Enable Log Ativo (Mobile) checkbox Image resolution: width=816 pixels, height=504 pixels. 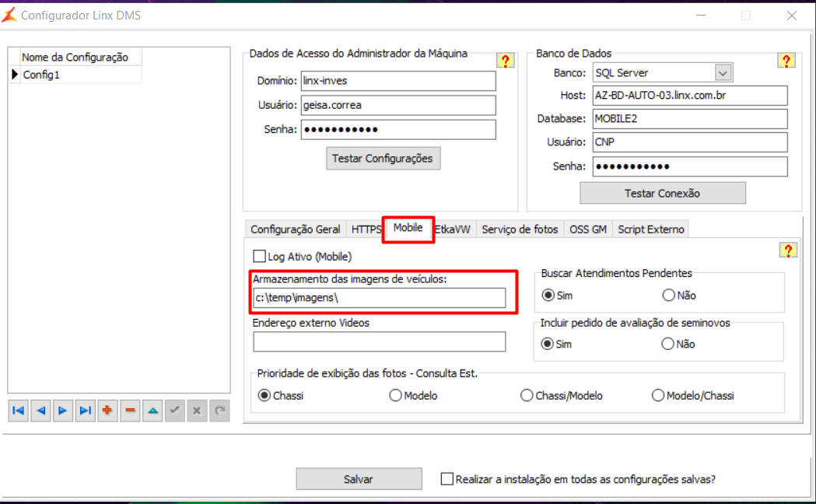[x=259, y=257]
